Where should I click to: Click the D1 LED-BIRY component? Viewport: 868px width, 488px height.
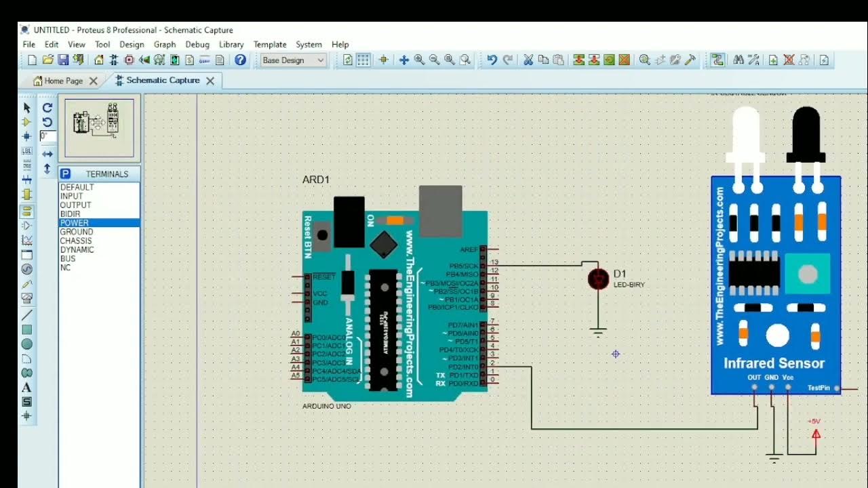pos(598,279)
